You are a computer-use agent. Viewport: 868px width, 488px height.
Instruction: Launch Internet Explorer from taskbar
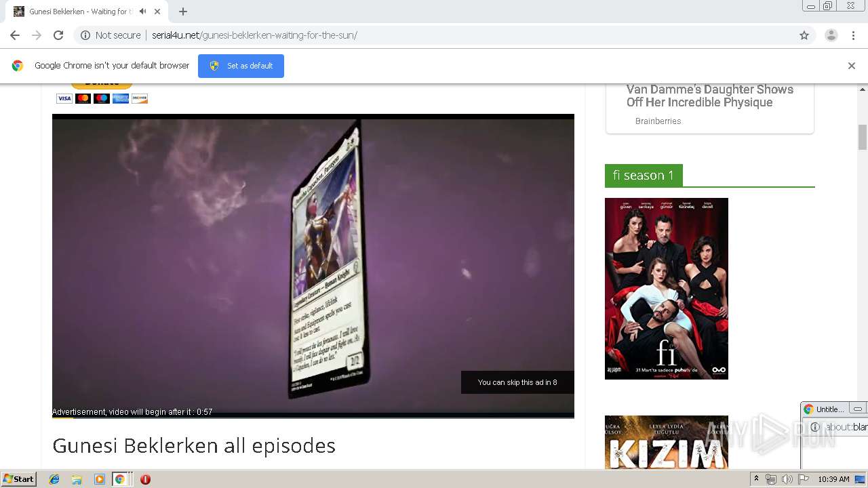54,479
